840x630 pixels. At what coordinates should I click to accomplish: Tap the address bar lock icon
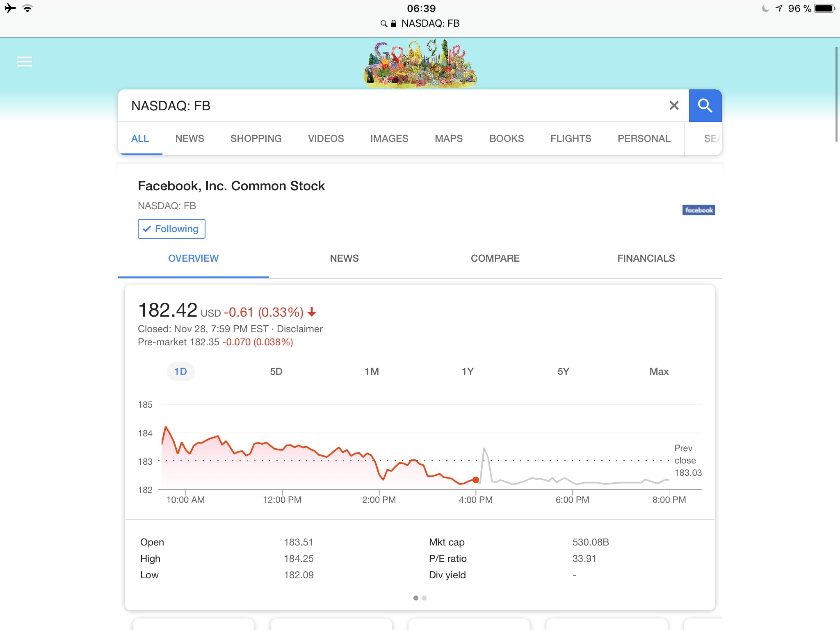click(x=394, y=23)
